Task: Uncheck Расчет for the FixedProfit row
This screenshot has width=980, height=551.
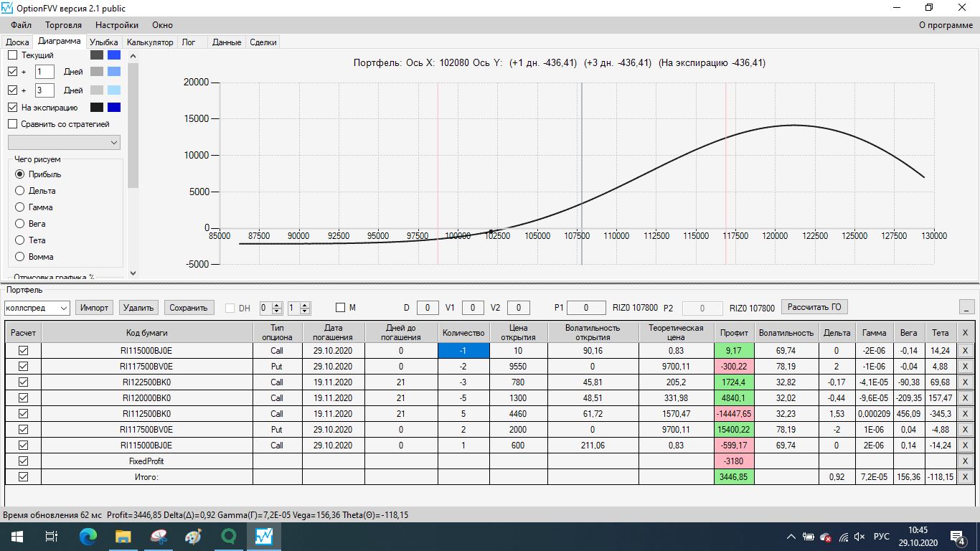Action: coord(23,461)
